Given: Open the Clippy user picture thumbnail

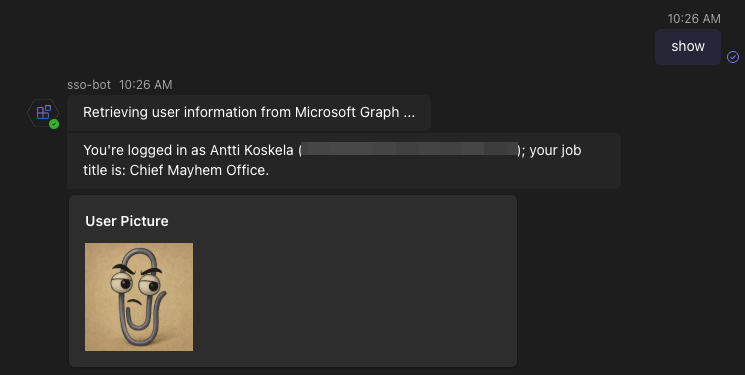Looking at the screenshot, I should (139, 297).
